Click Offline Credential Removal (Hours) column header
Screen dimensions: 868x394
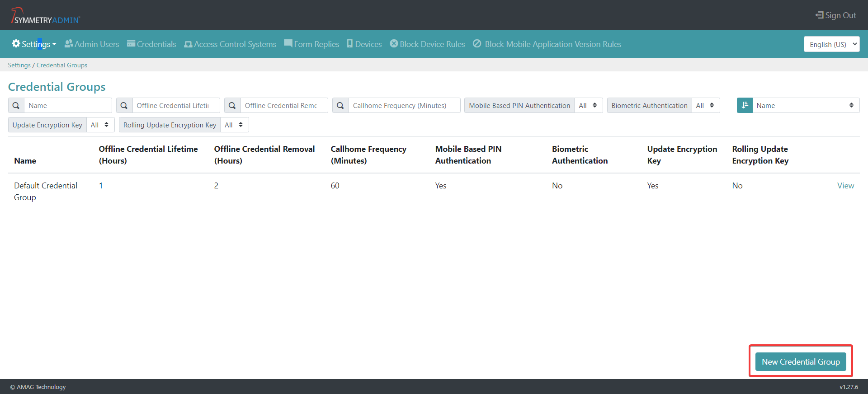(x=264, y=155)
